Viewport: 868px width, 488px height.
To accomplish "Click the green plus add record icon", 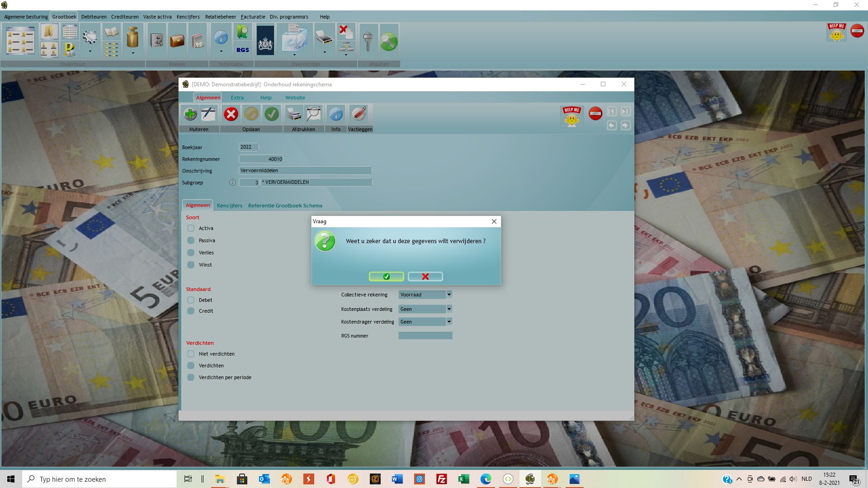I will pyautogui.click(x=190, y=114).
